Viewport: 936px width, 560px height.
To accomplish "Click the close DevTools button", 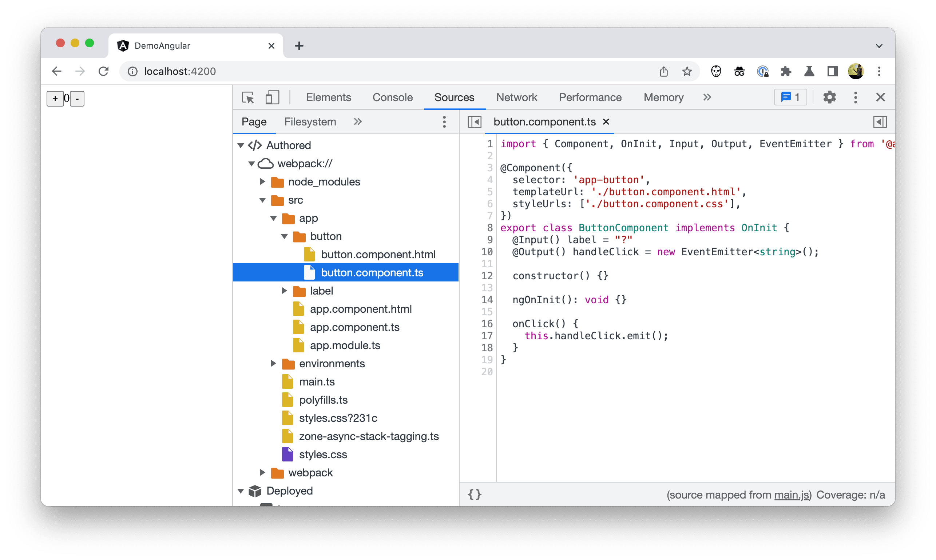I will pos(881,97).
